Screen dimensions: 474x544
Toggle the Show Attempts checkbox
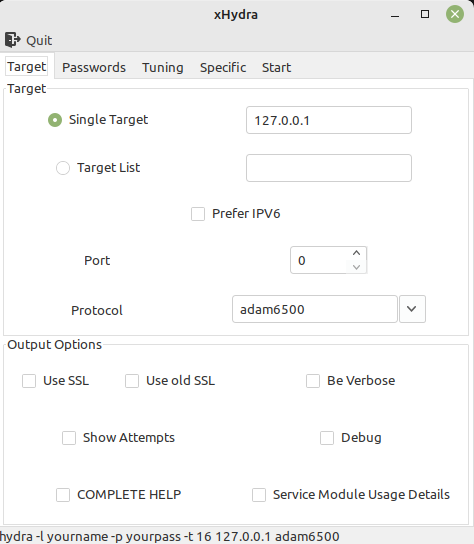[x=69, y=438]
